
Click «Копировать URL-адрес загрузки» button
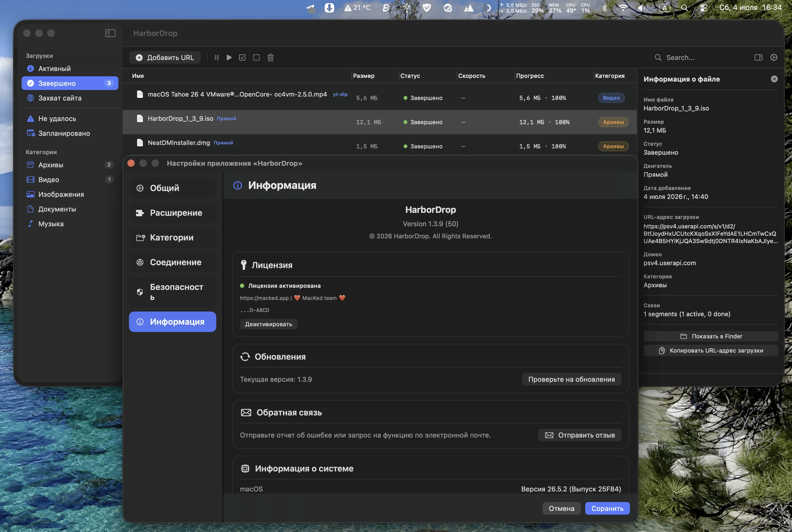[710, 350]
